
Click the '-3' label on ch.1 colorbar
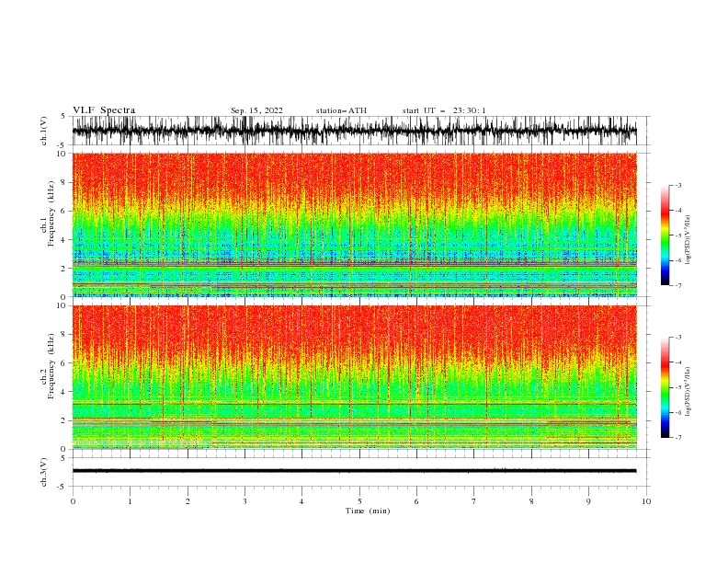click(677, 185)
